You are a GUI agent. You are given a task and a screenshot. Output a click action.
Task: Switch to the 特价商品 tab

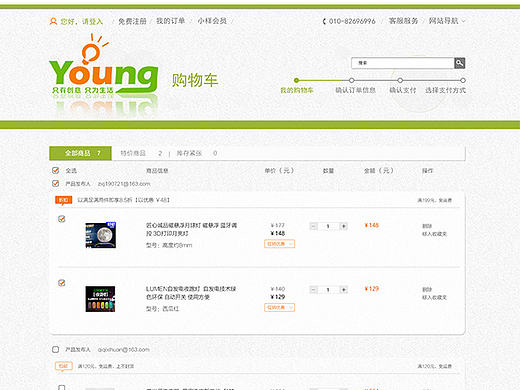point(141,153)
